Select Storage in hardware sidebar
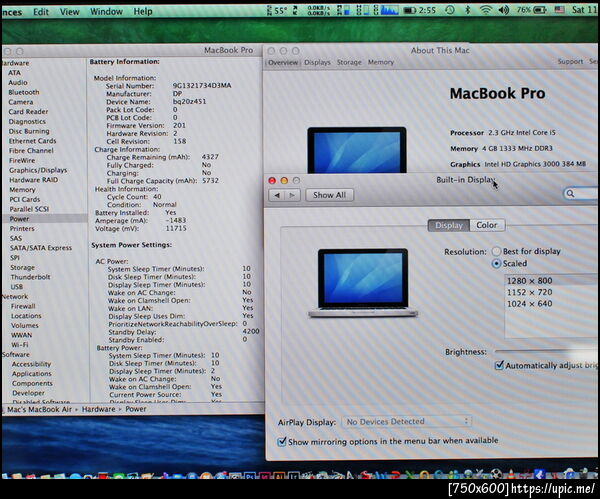600x499 pixels. pyautogui.click(x=23, y=267)
